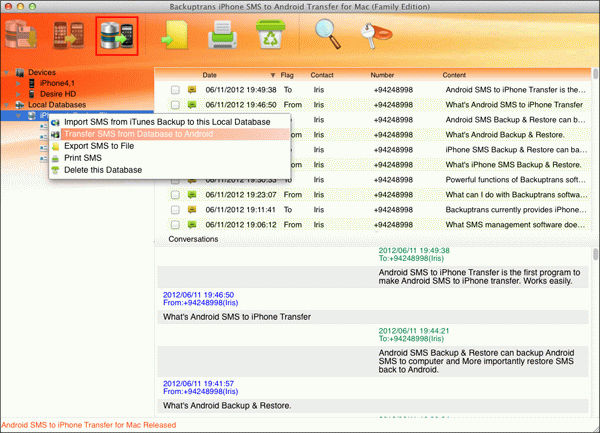Click content 'What can I do with Backuptrans softwa…'

click(516, 195)
